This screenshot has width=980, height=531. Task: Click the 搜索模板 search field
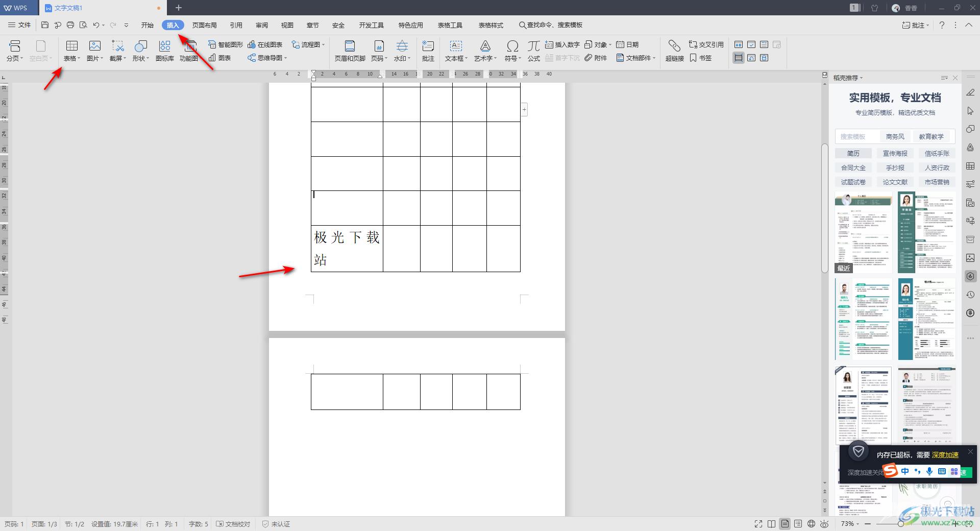[857, 136]
